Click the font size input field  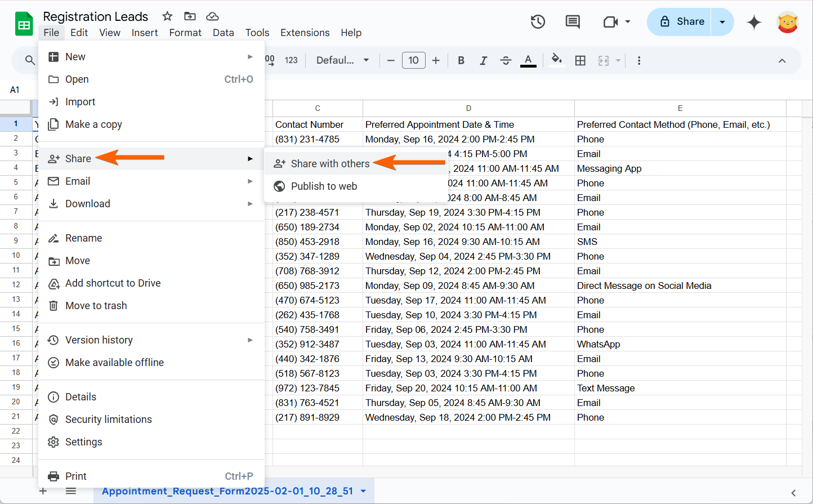tap(413, 60)
